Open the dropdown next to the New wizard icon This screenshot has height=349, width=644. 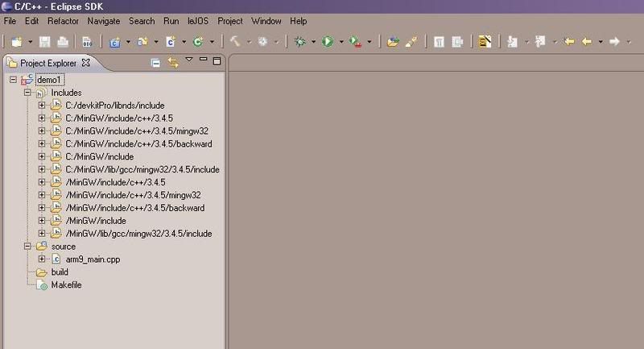pos(30,42)
